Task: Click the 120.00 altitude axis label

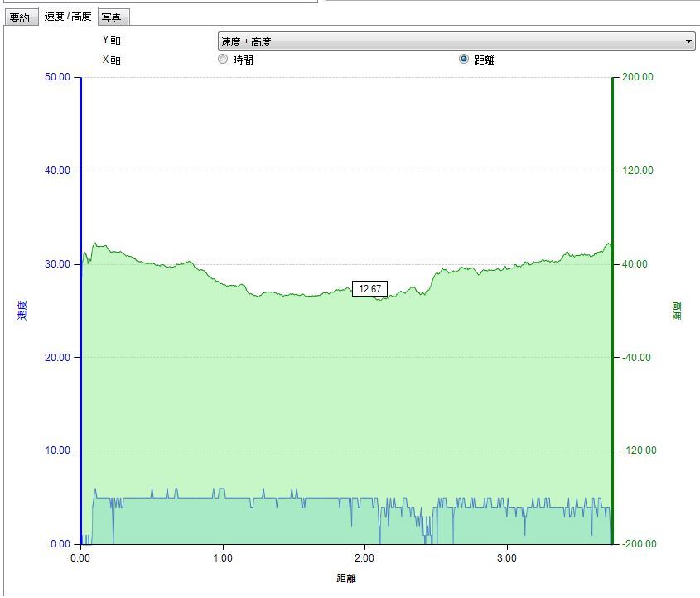Action: click(x=638, y=171)
